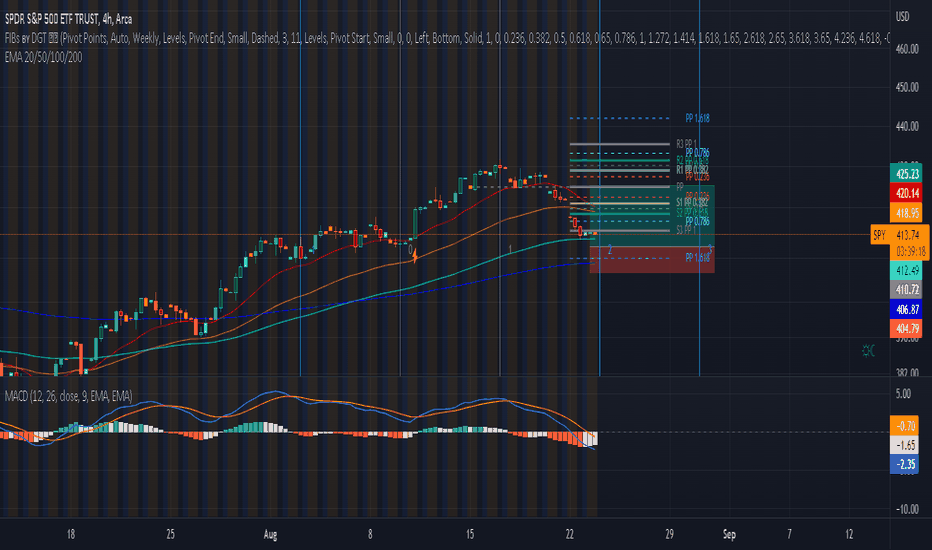Click the R3 PP 1 pivot level label
This screenshot has width=932, height=550.
pos(687,144)
